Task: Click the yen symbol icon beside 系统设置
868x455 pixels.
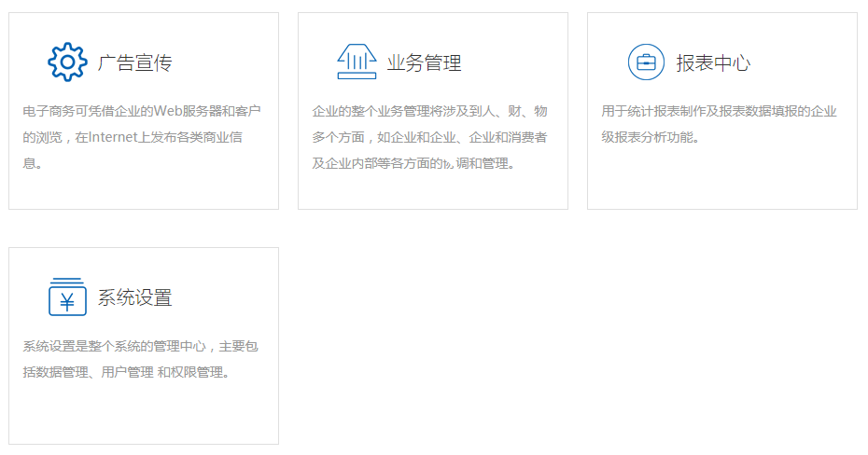Action: pos(67,297)
